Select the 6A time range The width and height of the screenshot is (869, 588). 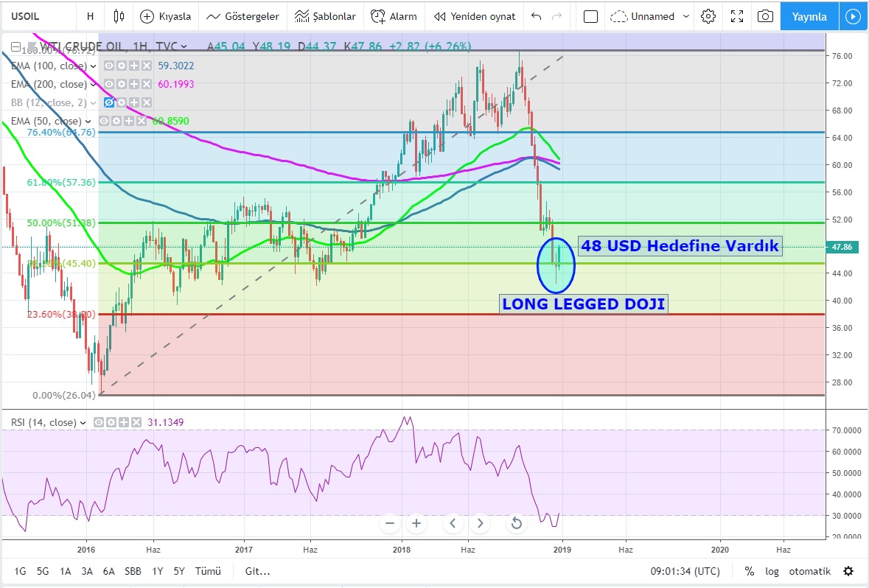point(108,571)
